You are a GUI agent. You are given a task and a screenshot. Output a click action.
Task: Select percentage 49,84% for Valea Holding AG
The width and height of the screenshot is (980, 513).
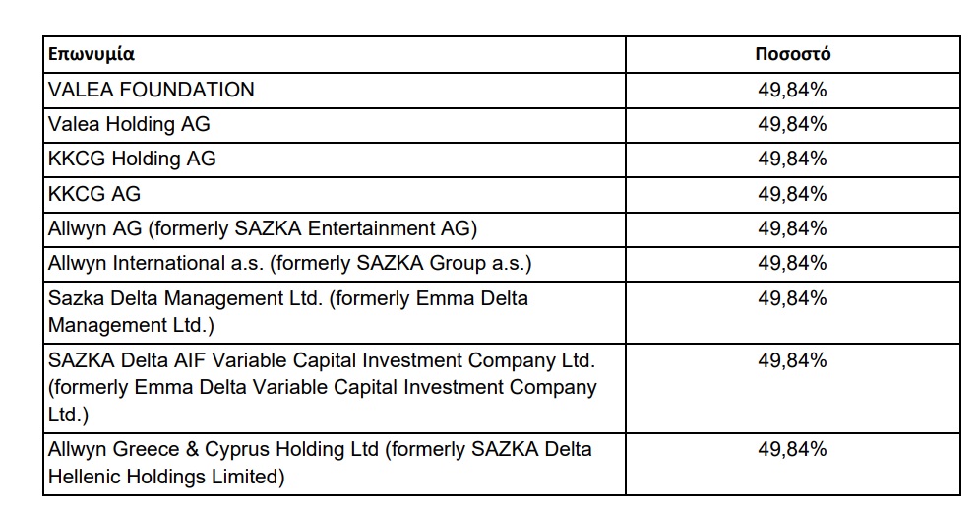coord(792,124)
